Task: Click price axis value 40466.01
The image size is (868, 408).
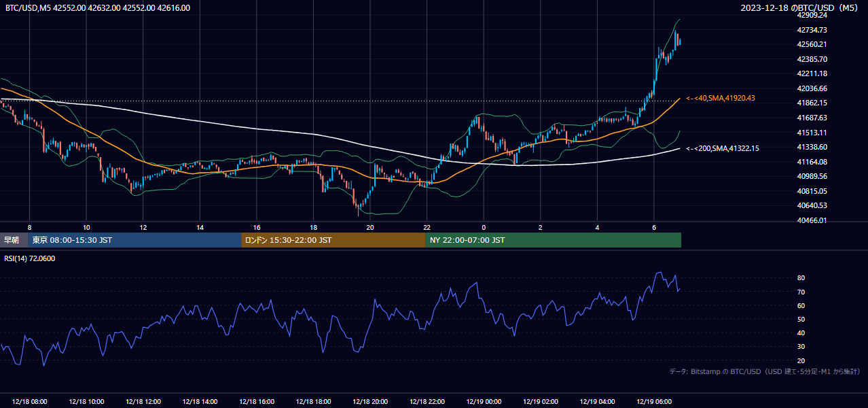Action: 812,220
